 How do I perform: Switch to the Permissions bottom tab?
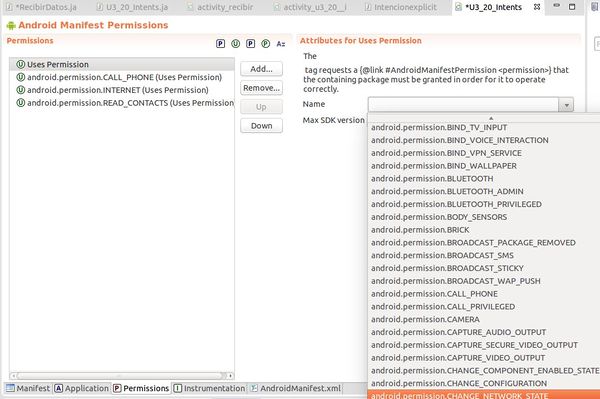(141, 388)
